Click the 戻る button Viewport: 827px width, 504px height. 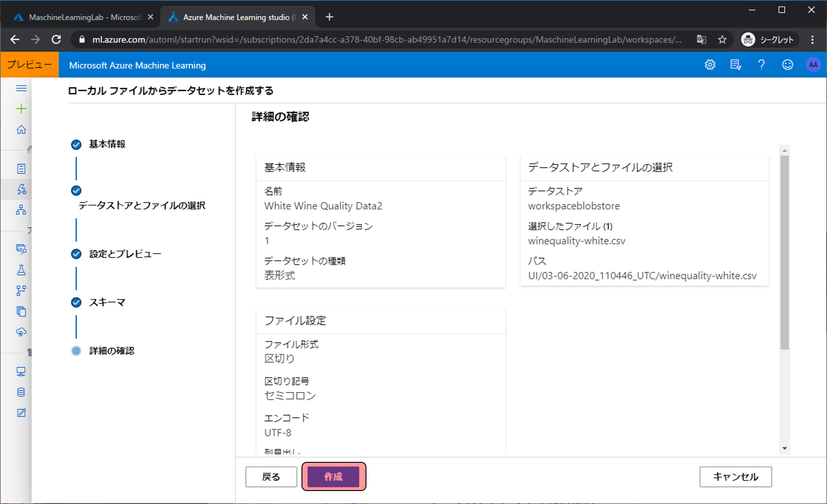point(271,477)
